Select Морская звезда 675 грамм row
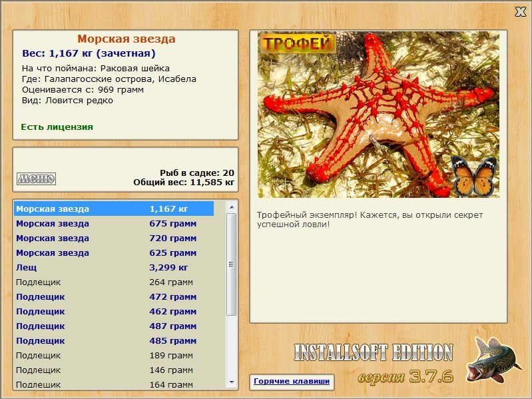 [114, 224]
